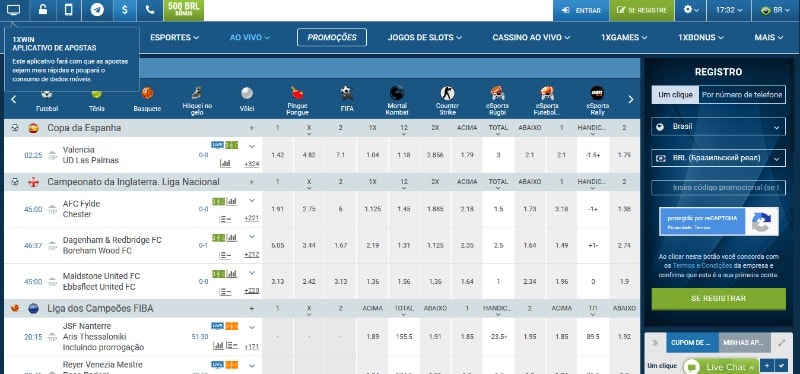The image size is (800, 374).
Task: Focus the promo code input field
Action: (x=718, y=188)
